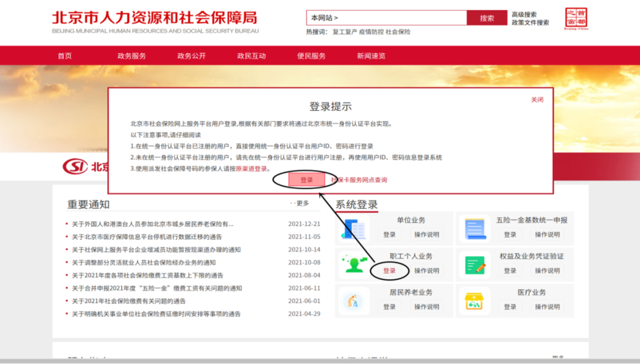Select the 疫情防控 hot search term
640x364 pixels.
click(x=372, y=32)
